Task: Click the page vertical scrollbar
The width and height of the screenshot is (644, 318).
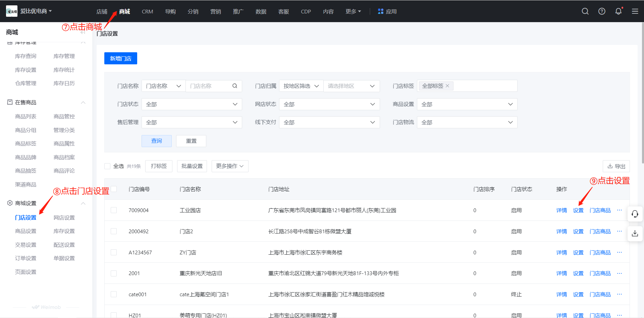Action: [x=642, y=94]
